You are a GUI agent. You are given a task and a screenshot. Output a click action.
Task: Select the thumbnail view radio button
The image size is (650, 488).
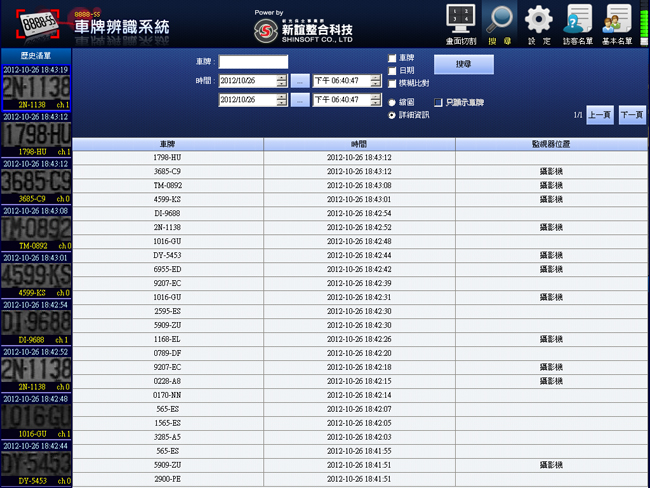(x=392, y=102)
